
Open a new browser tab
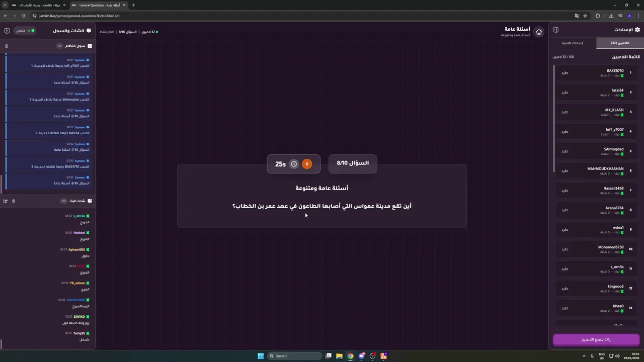[x=133, y=5]
